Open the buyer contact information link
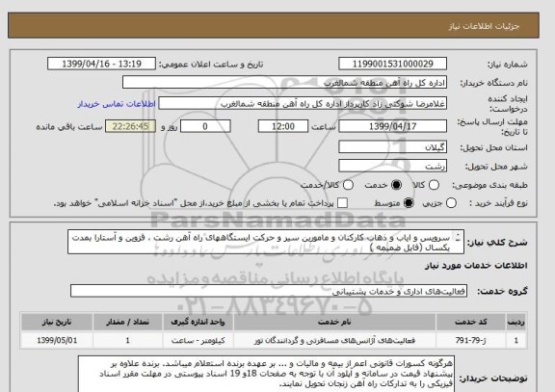 [x=117, y=104]
